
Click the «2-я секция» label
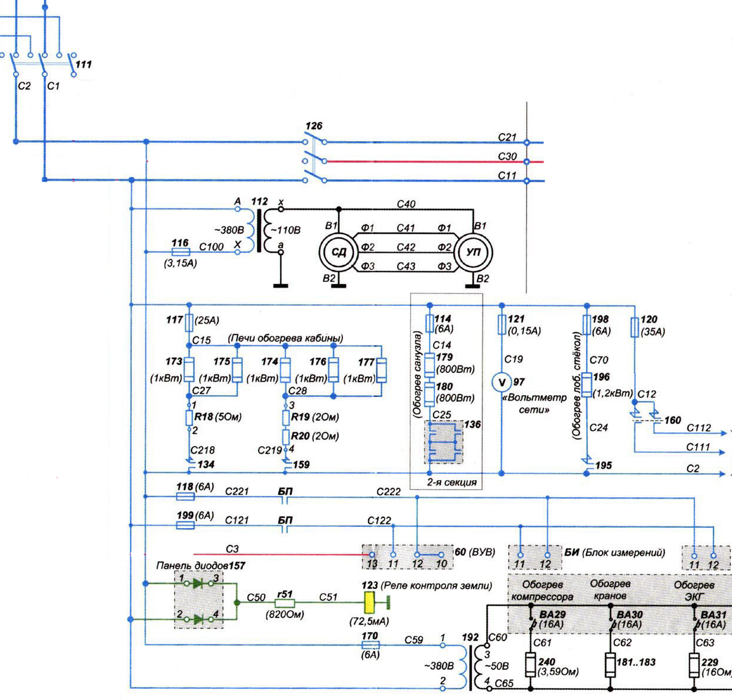pos(453,482)
